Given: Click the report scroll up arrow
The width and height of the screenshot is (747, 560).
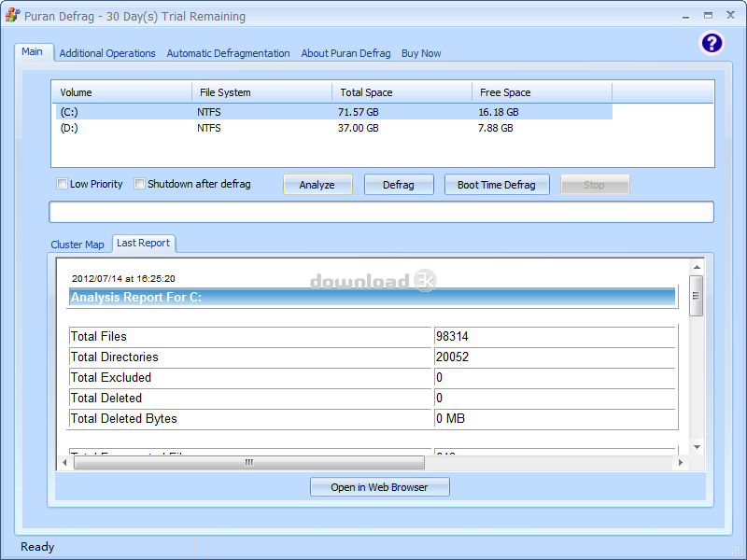Looking at the screenshot, I should click(697, 267).
